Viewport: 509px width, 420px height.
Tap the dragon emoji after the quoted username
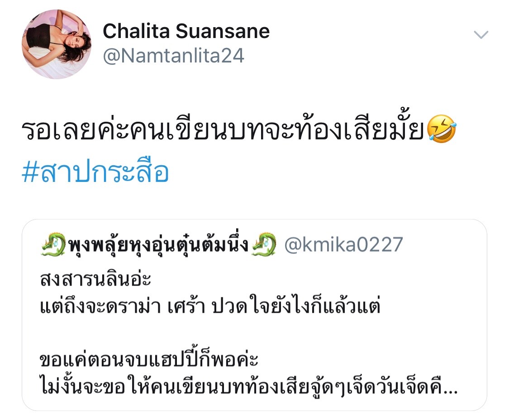click(264, 244)
